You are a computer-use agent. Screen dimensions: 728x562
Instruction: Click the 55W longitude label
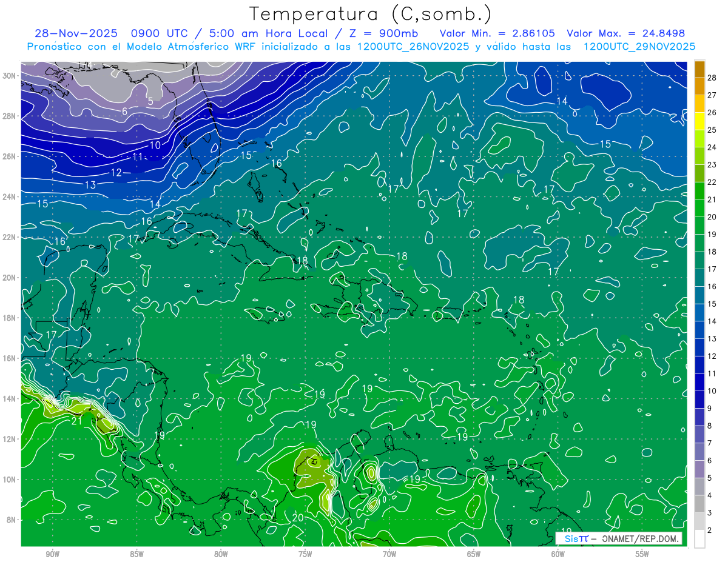coord(642,554)
